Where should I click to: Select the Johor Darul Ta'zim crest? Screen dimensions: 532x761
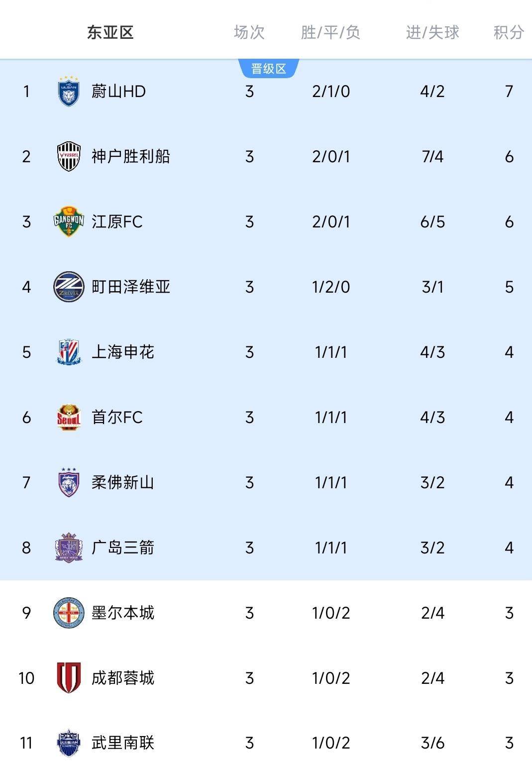(x=69, y=482)
